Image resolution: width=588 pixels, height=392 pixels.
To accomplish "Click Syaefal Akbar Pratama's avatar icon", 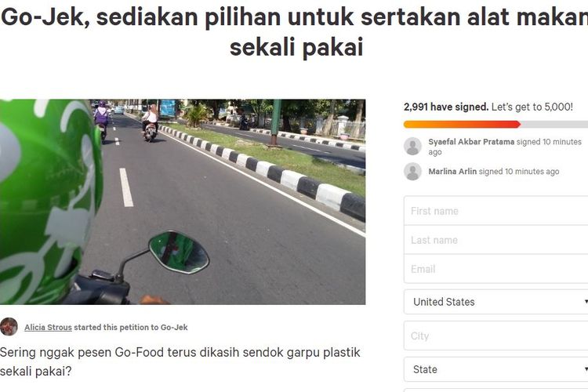I will click(x=412, y=147).
